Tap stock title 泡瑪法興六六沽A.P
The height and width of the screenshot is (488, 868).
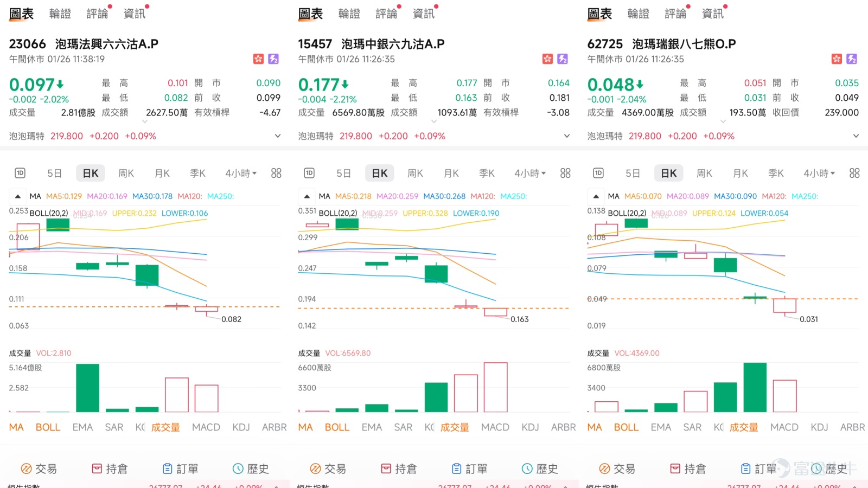pos(107,44)
